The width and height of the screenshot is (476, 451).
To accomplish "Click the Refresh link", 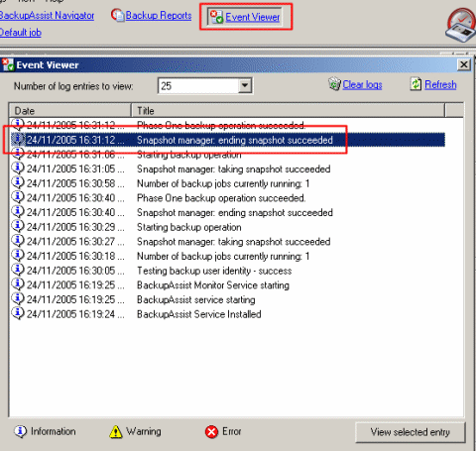I will click(x=440, y=85).
